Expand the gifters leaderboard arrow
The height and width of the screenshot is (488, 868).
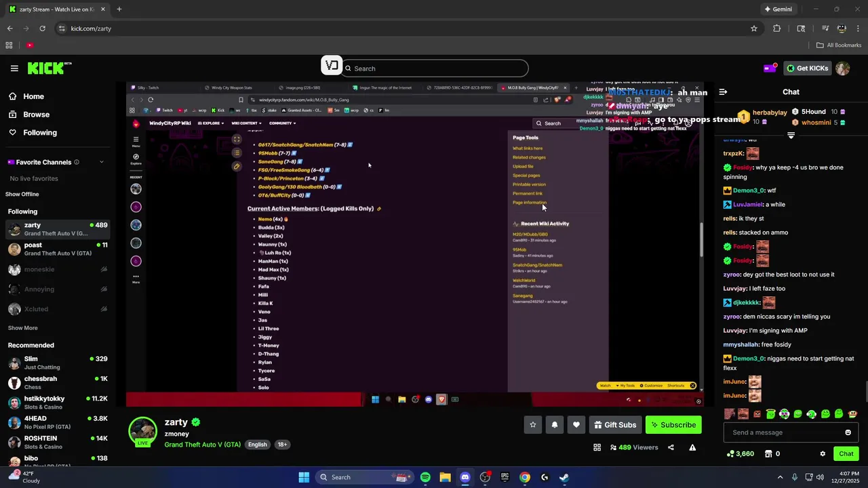point(791,136)
